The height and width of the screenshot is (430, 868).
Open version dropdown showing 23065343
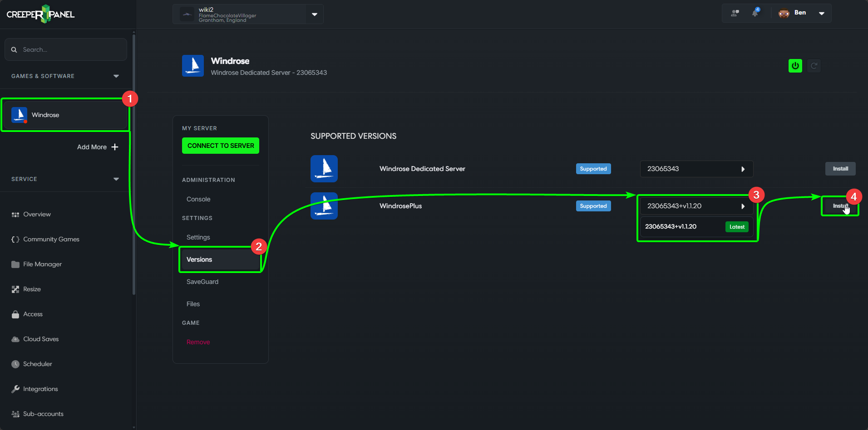(x=696, y=169)
